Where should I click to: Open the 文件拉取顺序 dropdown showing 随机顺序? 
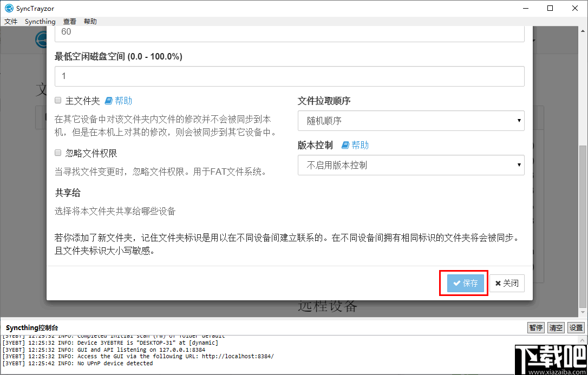(411, 120)
